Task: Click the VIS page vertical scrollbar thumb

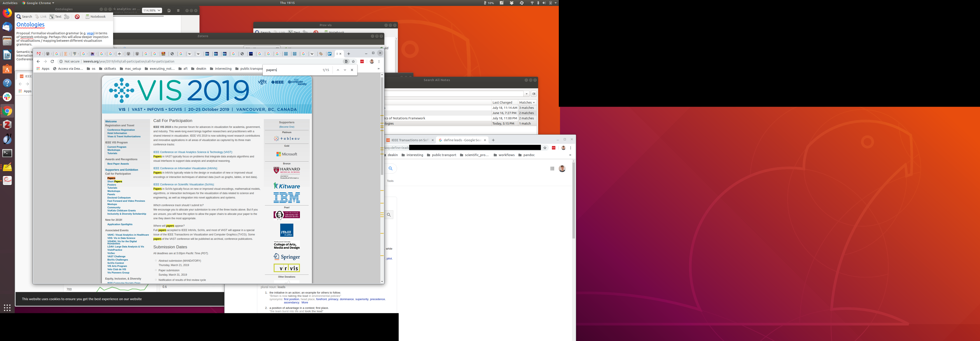Action: [x=382, y=125]
